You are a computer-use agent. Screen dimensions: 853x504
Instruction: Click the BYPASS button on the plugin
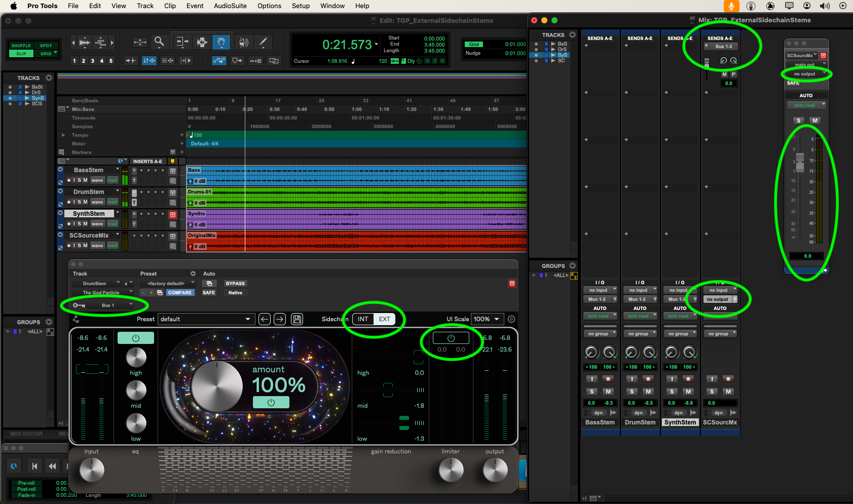point(235,283)
